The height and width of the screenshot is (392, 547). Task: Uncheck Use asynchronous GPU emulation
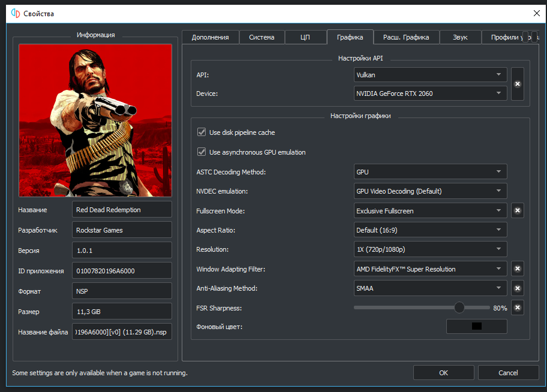pyautogui.click(x=202, y=152)
